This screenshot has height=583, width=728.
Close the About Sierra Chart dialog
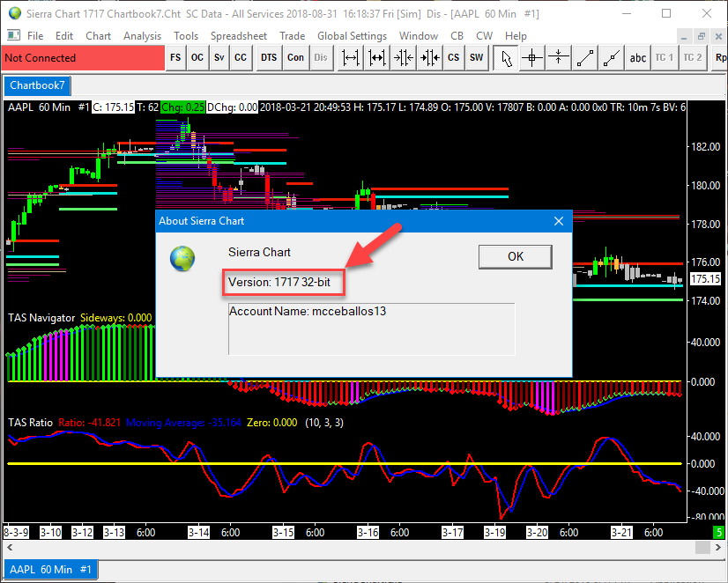(559, 221)
